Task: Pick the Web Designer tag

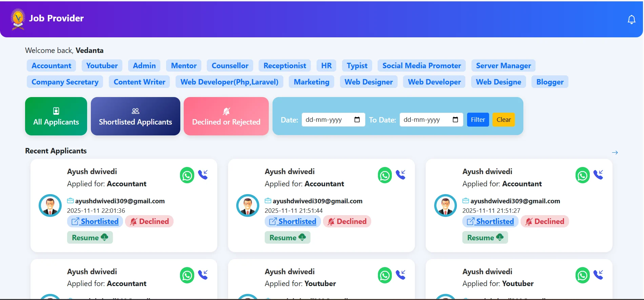Action: pos(369,82)
